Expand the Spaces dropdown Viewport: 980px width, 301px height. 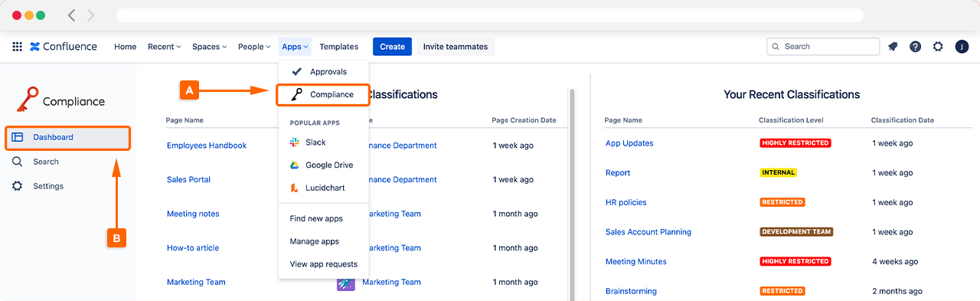pos(210,47)
